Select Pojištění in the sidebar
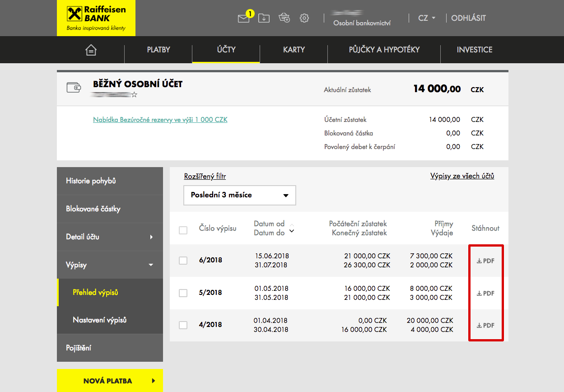 click(110, 348)
